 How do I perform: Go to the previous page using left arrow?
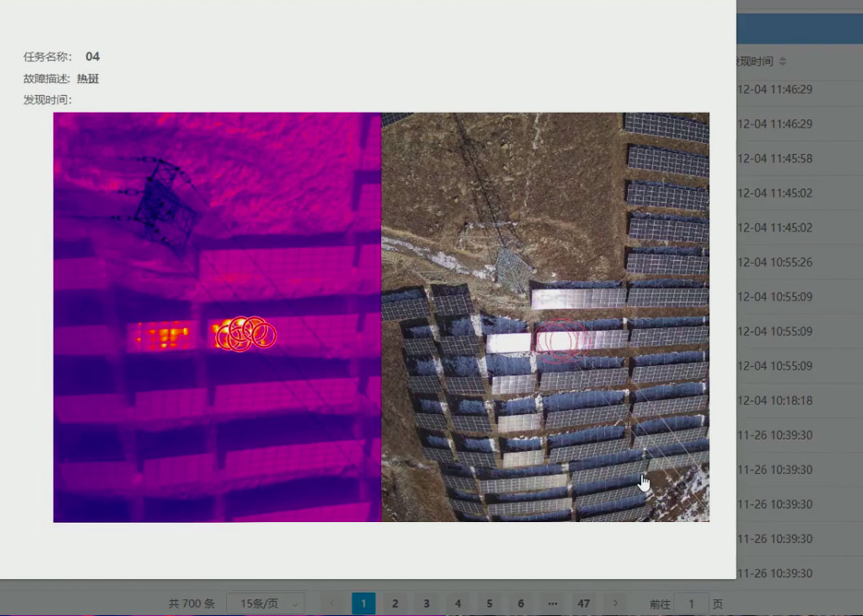(x=332, y=603)
